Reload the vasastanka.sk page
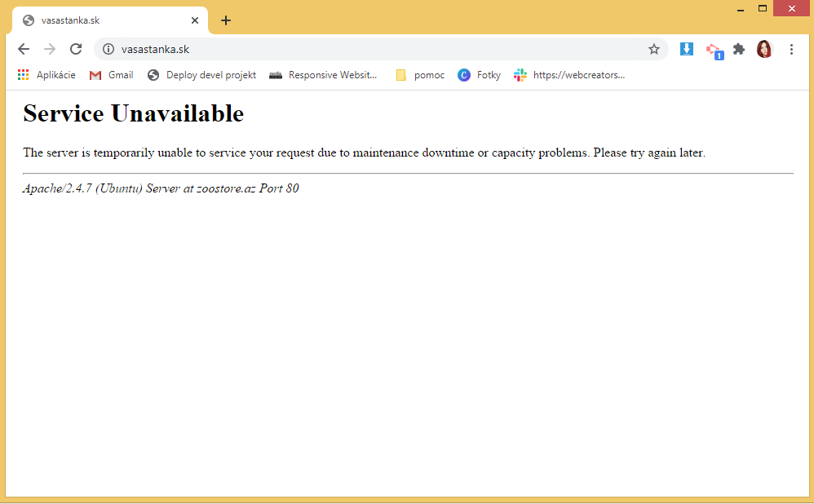Screen dimensions: 814x504 (x=76, y=49)
